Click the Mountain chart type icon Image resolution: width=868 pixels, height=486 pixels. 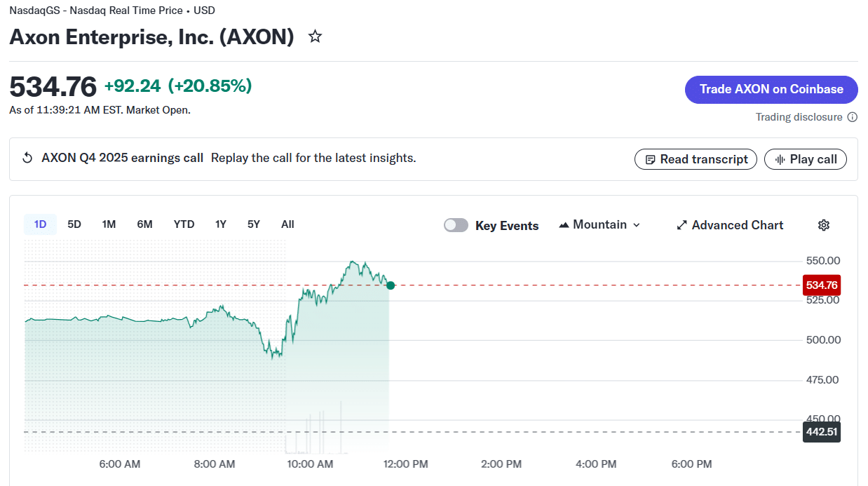point(564,225)
